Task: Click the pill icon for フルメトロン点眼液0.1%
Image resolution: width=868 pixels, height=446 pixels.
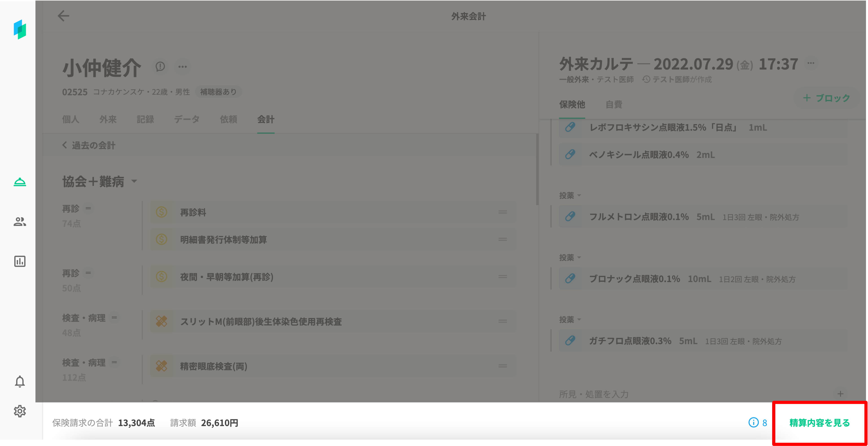Action: [x=570, y=216]
